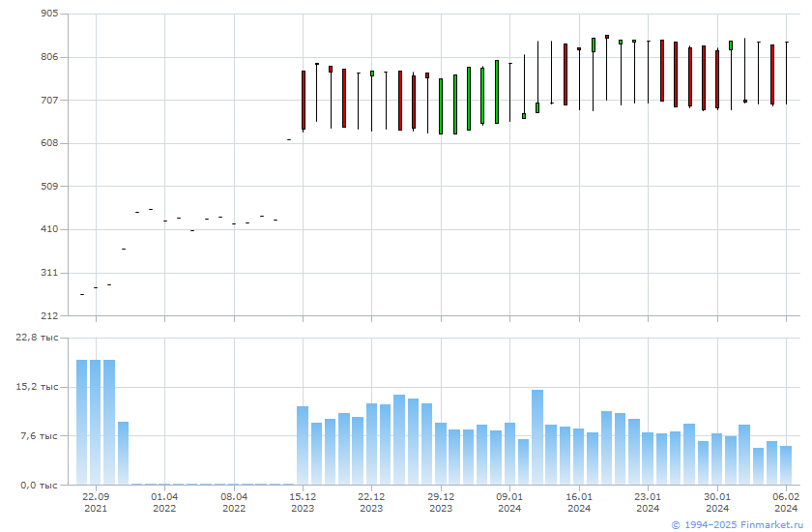Select the 0,0 тыс volume axis label
812x532 pixels.
pyautogui.click(x=39, y=485)
